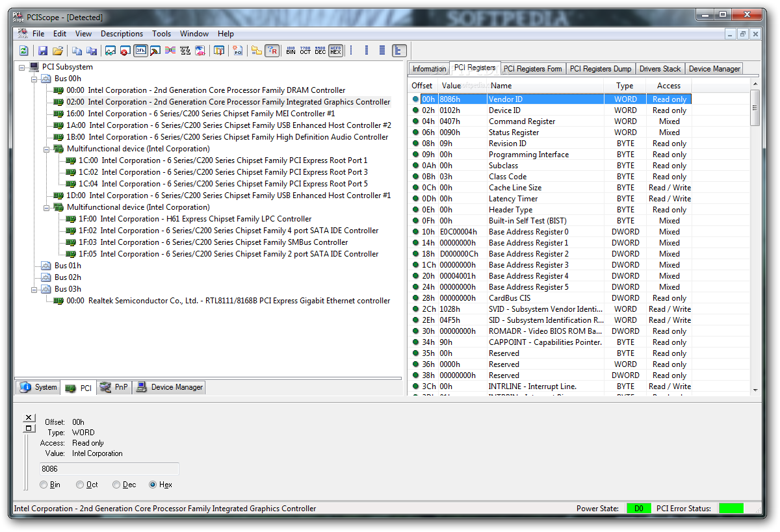This screenshot has height=532, width=780.
Task: Click the PCI Subsystem computer icon
Action: click(x=34, y=67)
